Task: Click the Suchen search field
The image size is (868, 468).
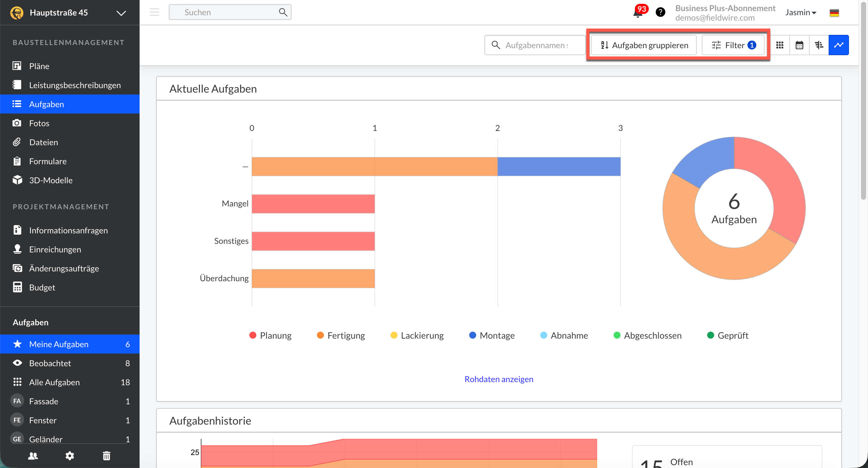Action: tap(226, 12)
